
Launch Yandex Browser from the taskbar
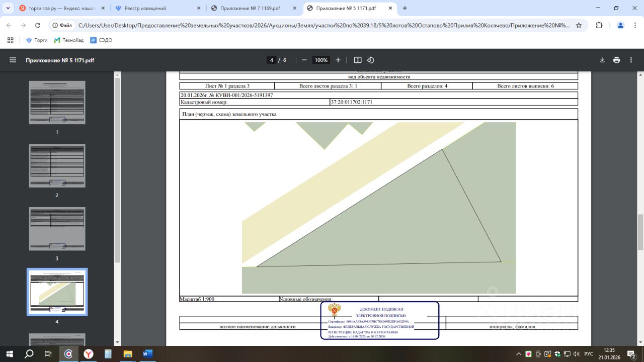tap(88, 354)
